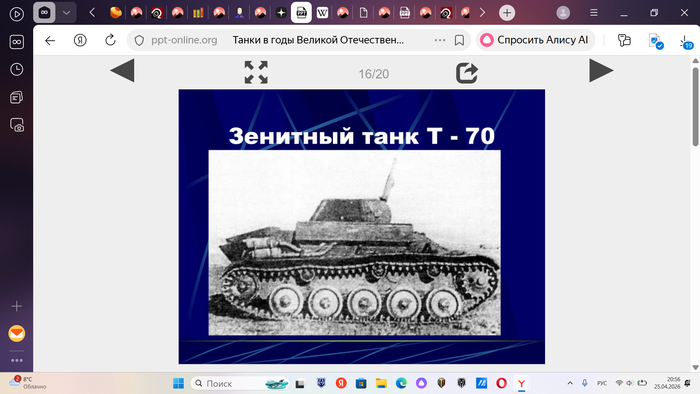The height and width of the screenshot is (394, 700).
Task: Open the address bar three-dots menu
Action: coord(440,40)
